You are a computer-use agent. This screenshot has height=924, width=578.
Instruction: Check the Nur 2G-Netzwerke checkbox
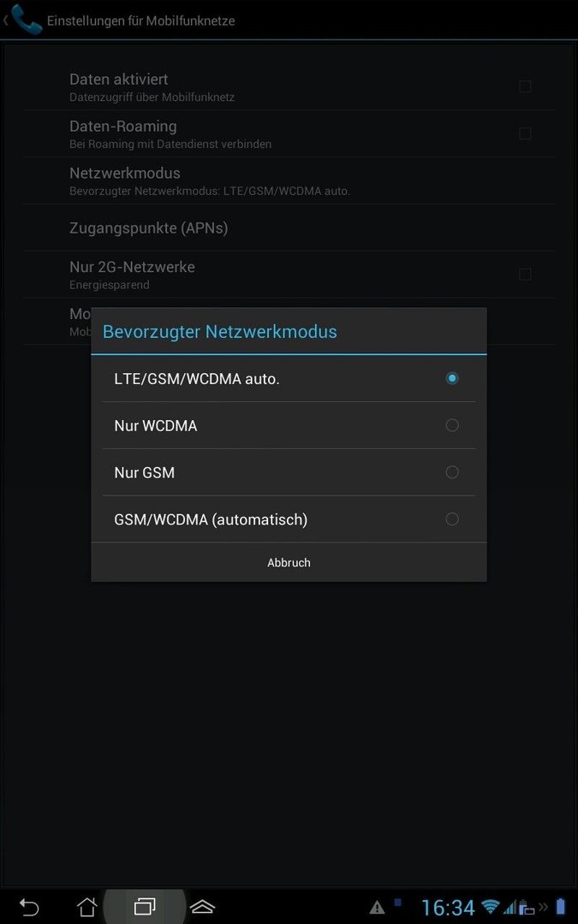click(x=525, y=274)
